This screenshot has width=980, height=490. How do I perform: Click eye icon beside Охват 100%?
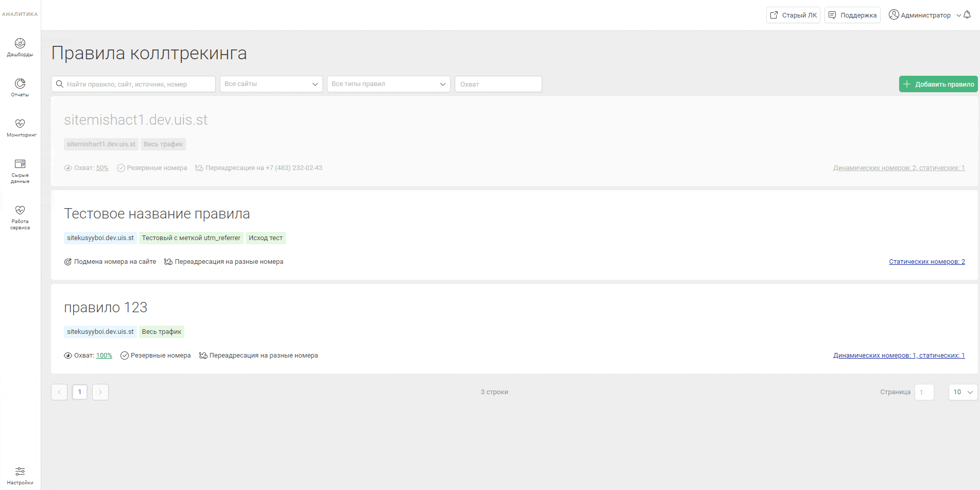pos(68,356)
